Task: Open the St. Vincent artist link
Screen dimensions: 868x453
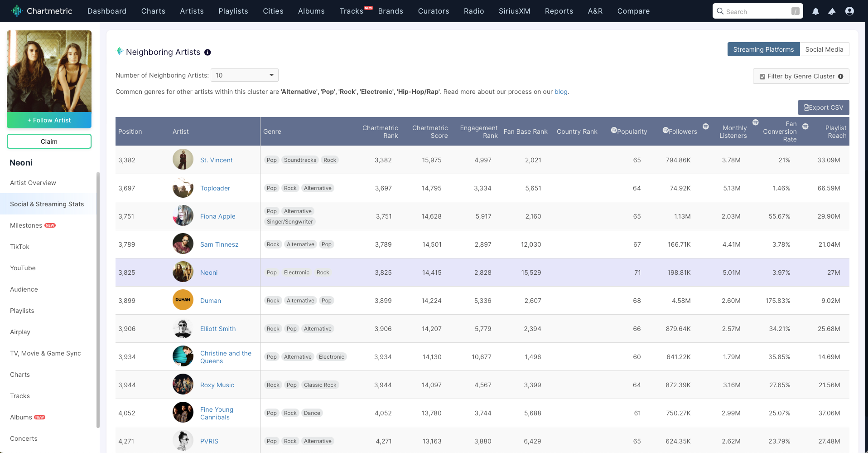Action: point(216,160)
